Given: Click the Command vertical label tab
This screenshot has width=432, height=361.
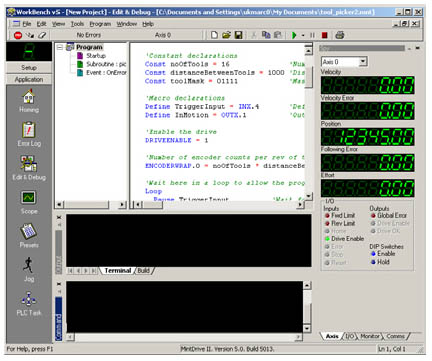Looking at the screenshot, I should point(59,319).
